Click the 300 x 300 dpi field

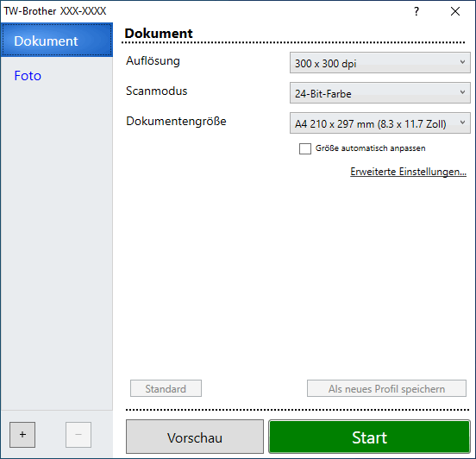(380, 63)
